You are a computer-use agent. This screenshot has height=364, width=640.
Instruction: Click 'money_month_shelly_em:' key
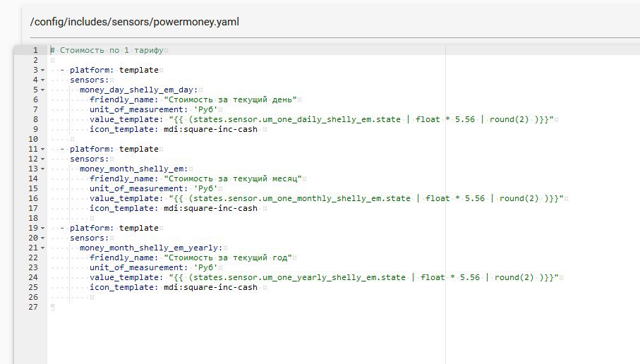point(134,169)
